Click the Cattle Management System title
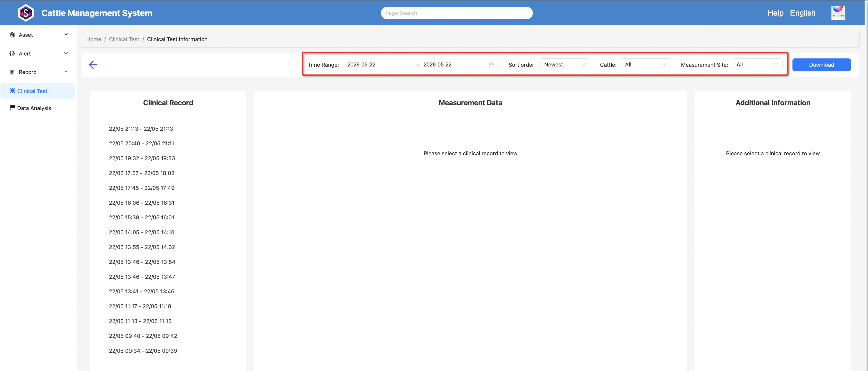 97,13
